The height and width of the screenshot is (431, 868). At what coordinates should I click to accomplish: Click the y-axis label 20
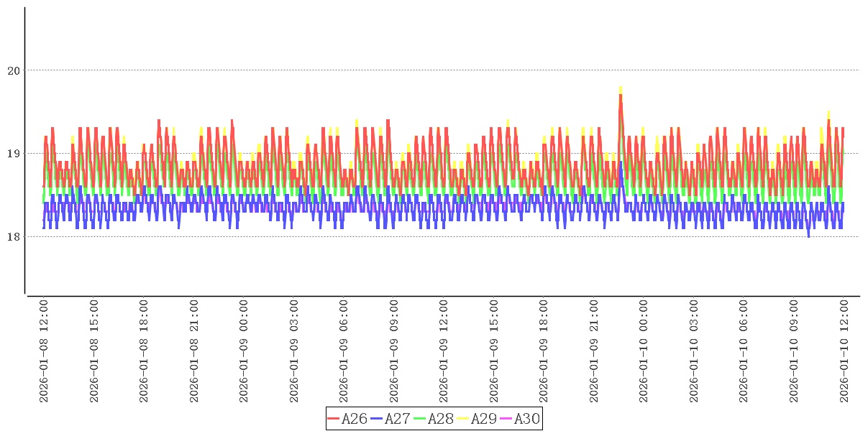pos(14,70)
